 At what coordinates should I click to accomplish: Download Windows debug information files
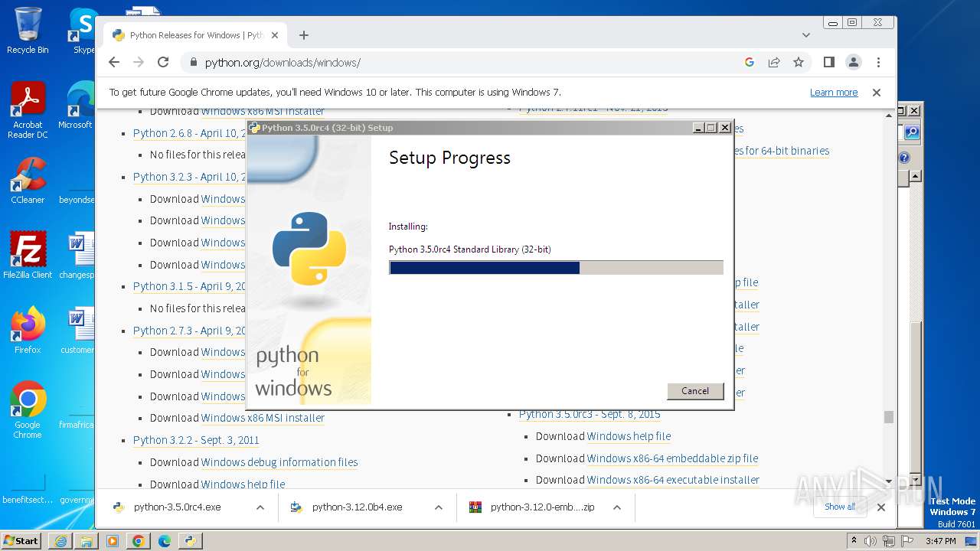pyautogui.click(x=279, y=462)
